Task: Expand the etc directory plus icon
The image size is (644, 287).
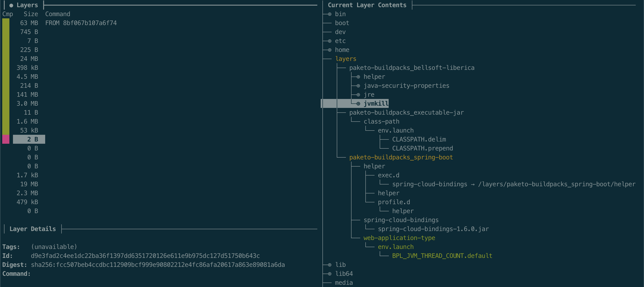Action: coord(330,41)
